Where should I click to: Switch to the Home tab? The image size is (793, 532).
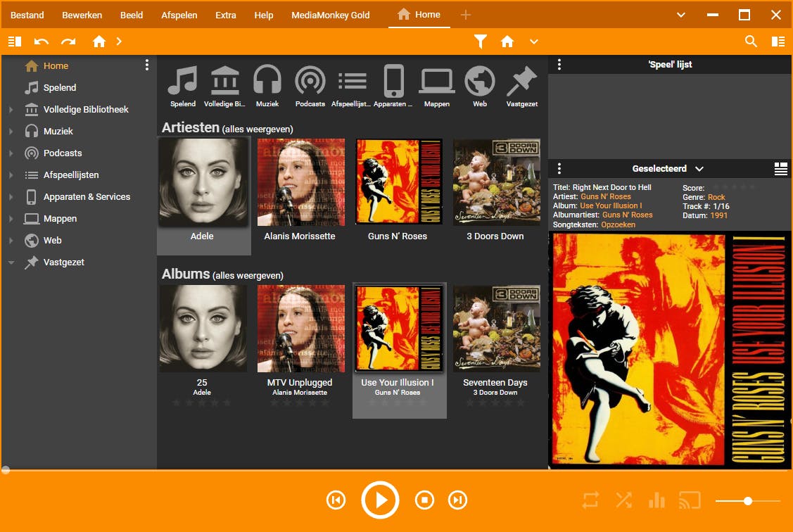419,15
